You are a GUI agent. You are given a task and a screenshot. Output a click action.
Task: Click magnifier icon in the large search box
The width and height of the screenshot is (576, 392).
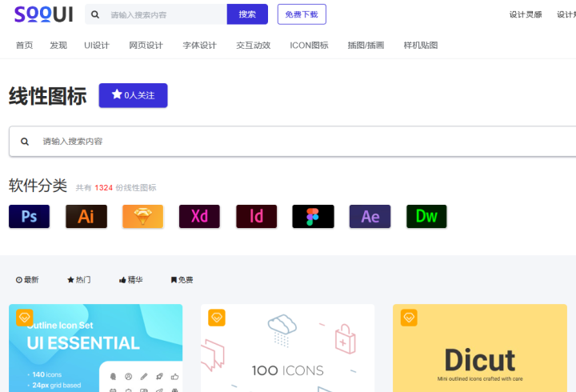25,142
